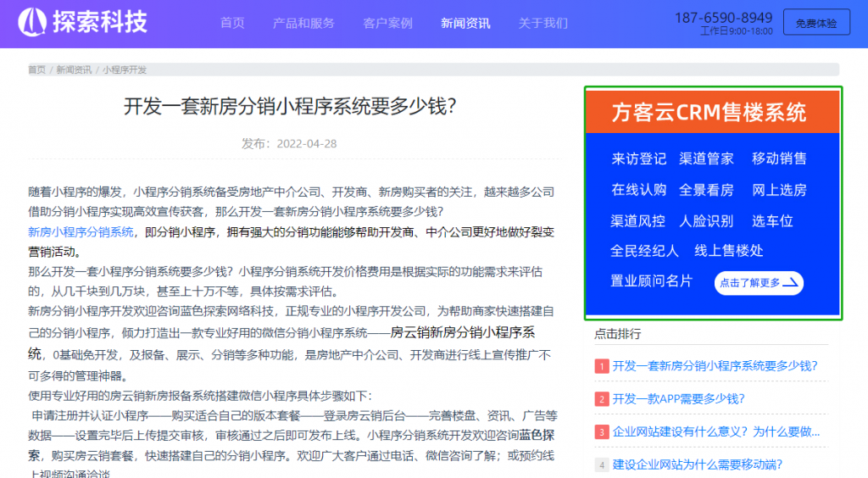Click 移动销售 in the CRM banner

[x=780, y=158]
